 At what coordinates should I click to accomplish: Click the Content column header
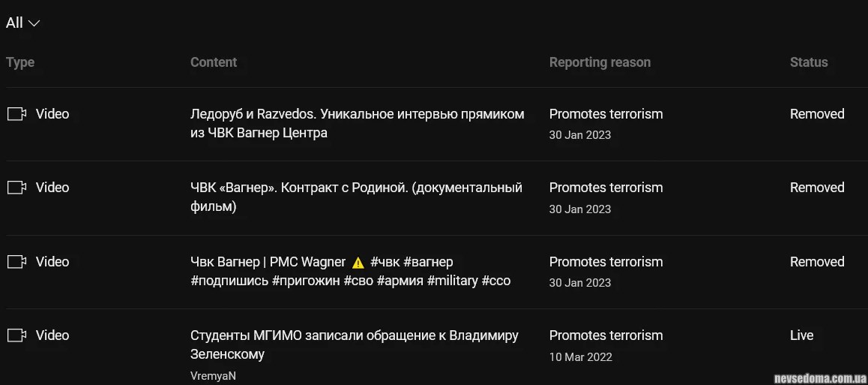click(x=214, y=62)
